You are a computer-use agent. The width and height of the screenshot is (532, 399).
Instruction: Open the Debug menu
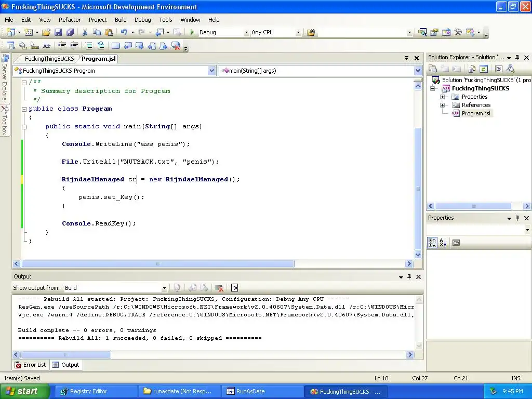pyautogui.click(x=142, y=20)
